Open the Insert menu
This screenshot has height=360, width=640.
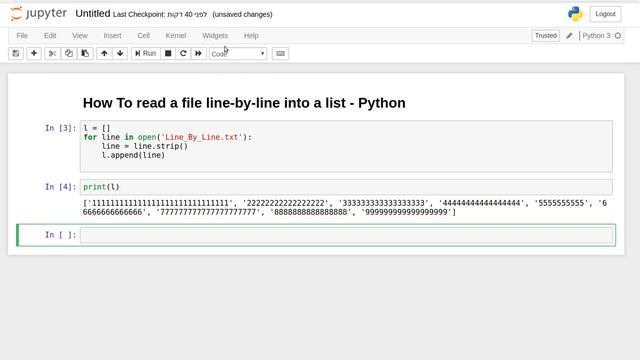tap(112, 36)
